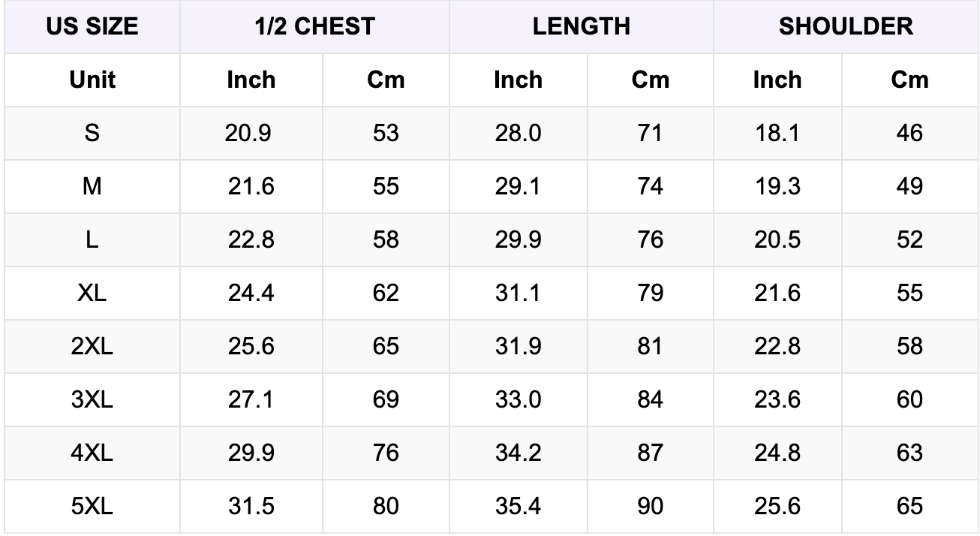The image size is (980, 536).
Task: Click the Unit row label
Action: pyautogui.click(x=92, y=80)
